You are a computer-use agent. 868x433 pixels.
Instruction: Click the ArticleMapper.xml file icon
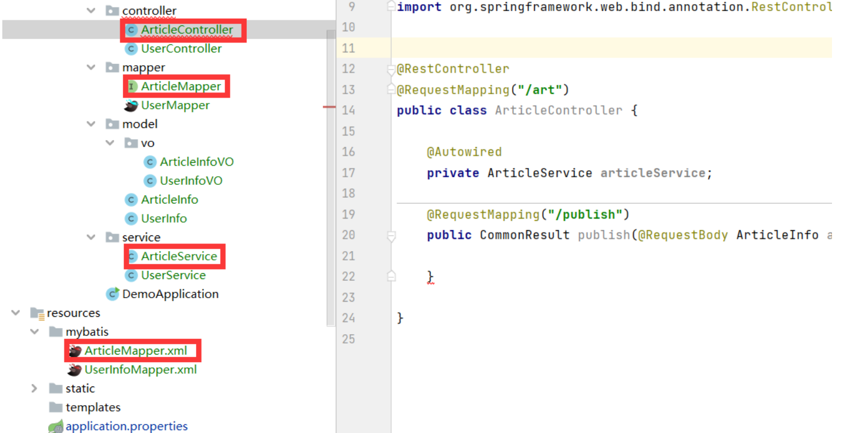coord(75,351)
